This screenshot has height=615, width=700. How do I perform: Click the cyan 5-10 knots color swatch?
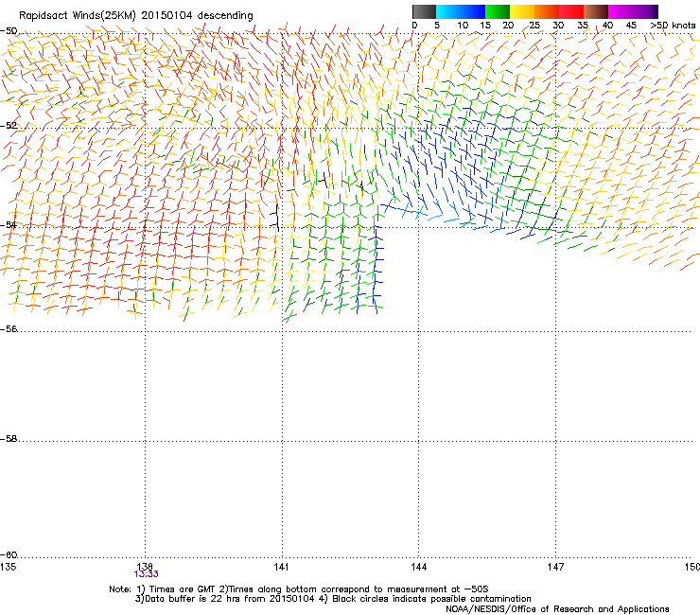point(448,11)
